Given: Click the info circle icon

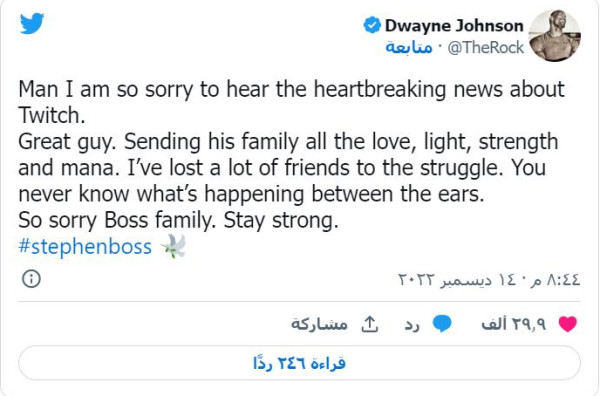Looking at the screenshot, I should point(31,279).
